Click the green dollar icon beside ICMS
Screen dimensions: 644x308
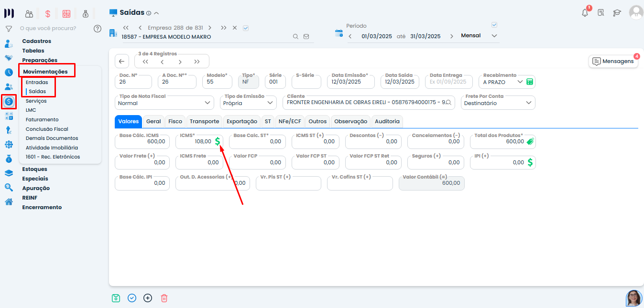[218, 141]
